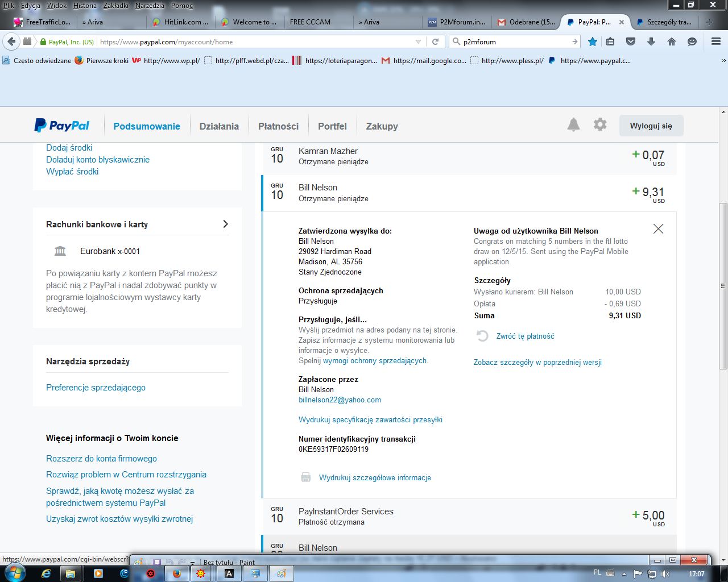Screen dimensions: 728x582
Task: Click billnelson22@yahoo.com email link
Action: coord(340,400)
